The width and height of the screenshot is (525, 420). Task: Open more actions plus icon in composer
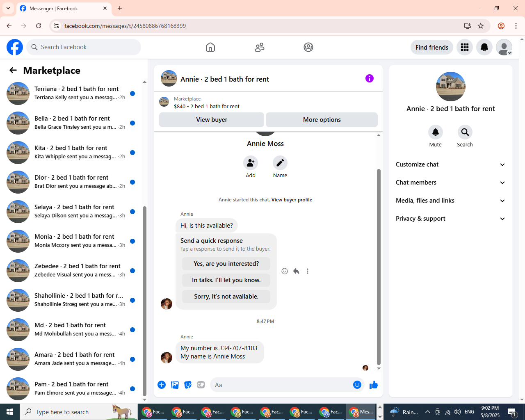[x=162, y=385]
